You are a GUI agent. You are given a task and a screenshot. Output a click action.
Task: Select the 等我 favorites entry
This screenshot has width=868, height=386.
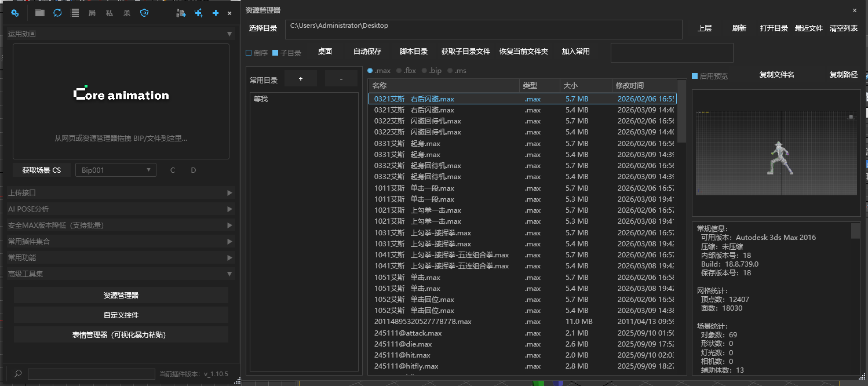[304, 100]
